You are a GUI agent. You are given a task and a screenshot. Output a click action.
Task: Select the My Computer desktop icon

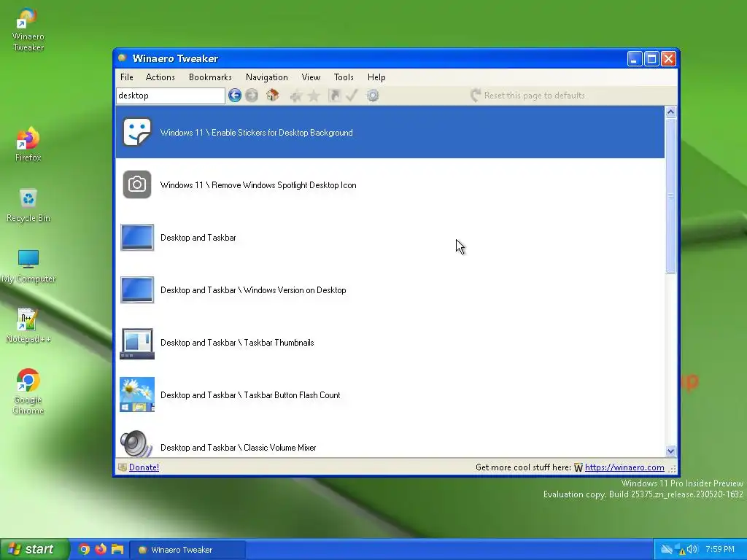(28, 266)
